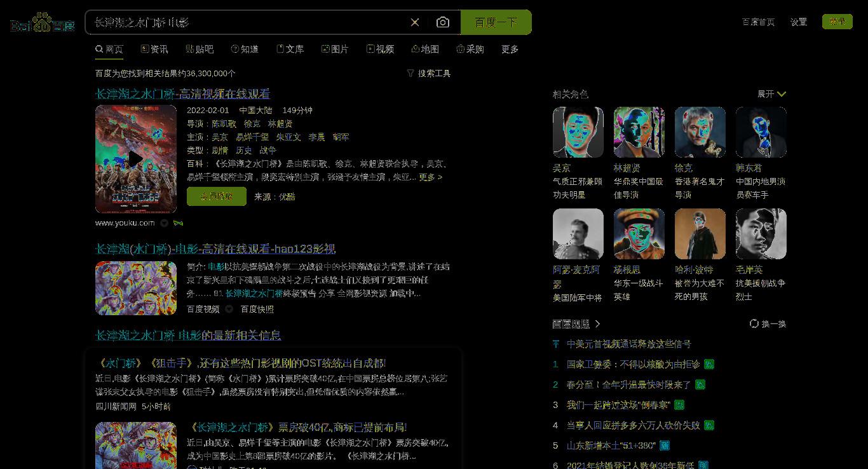The width and height of the screenshot is (868, 469).
Task: Click the 登录 button
Action: click(x=837, y=22)
